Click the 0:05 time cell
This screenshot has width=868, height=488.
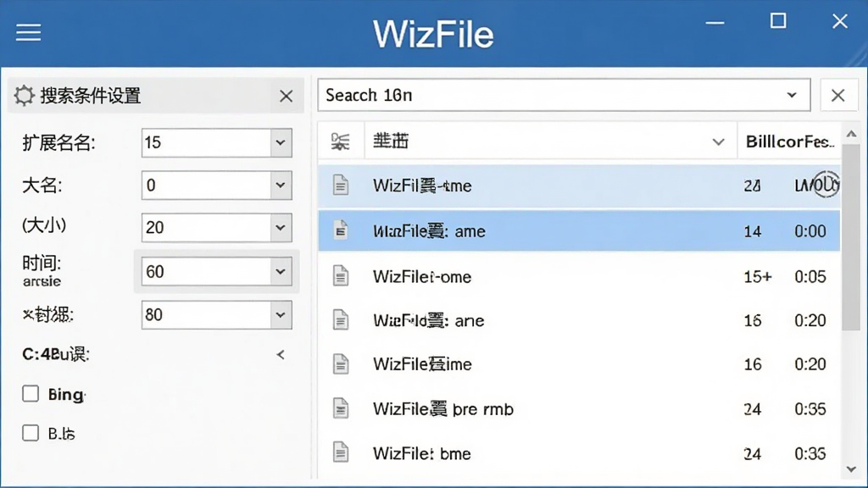click(x=810, y=277)
